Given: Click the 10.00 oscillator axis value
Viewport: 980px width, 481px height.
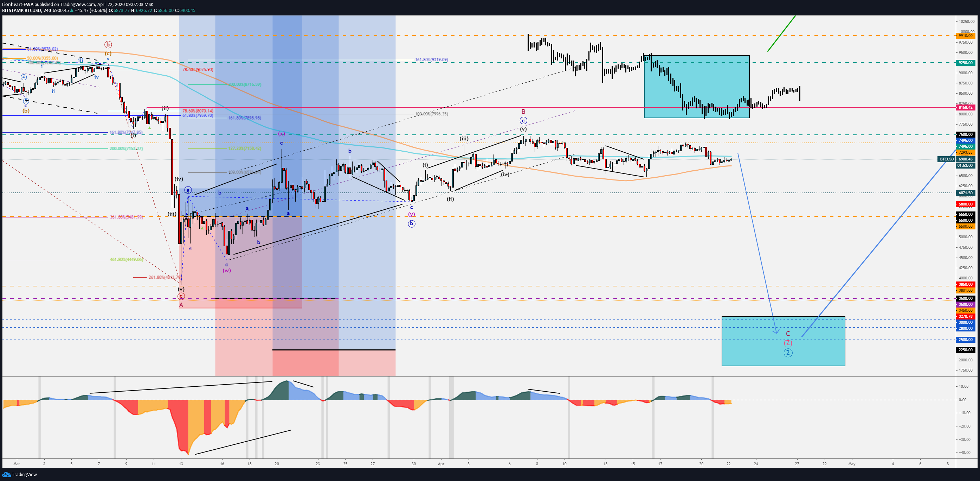Looking at the screenshot, I should click(963, 387).
